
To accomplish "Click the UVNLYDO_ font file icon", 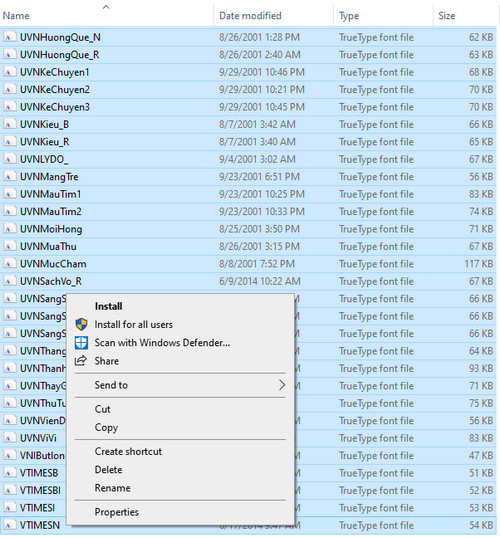I will (x=10, y=159).
